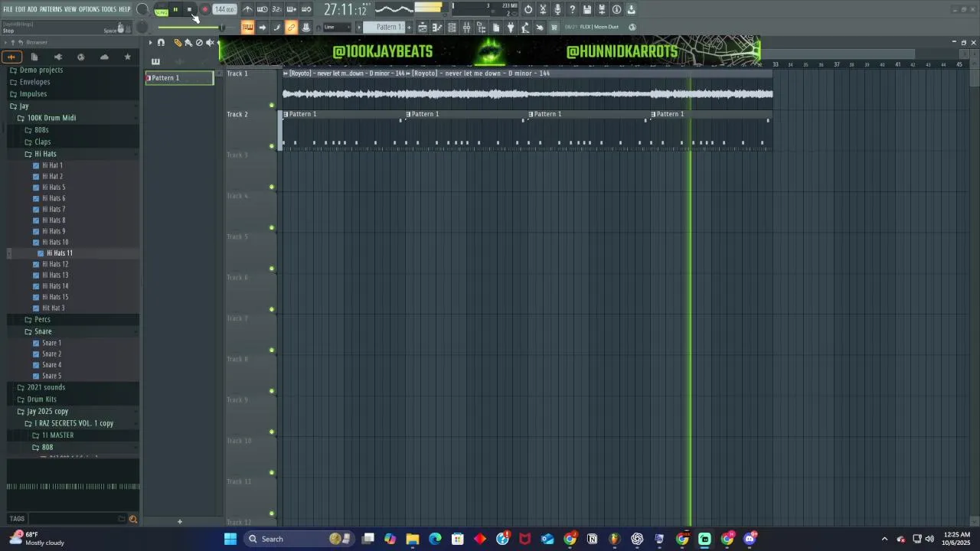Click render/export audio icon

pos(602,9)
